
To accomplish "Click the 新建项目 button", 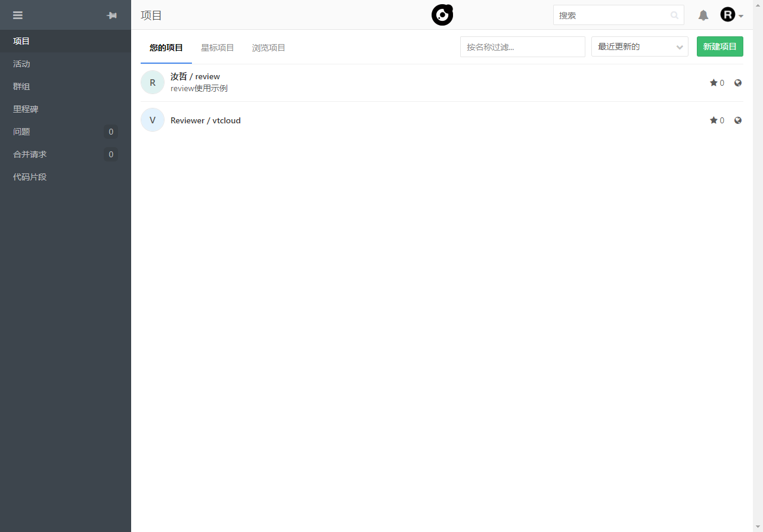I will pyautogui.click(x=720, y=46).
